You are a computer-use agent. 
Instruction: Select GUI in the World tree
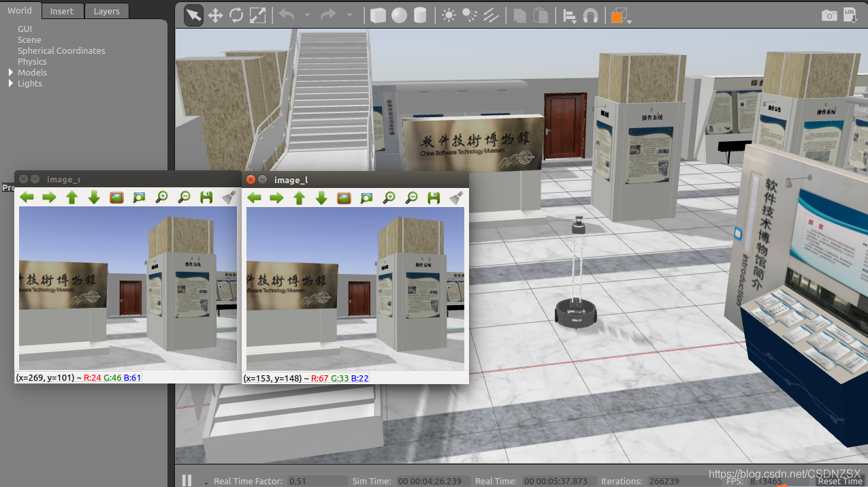pos(25,29)
